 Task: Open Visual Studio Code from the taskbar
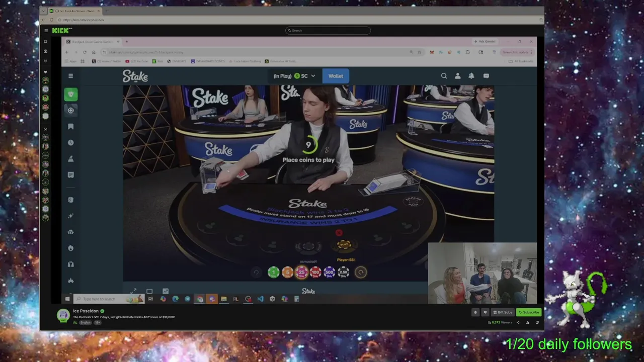pyautogui.click(x=260, y=299)
